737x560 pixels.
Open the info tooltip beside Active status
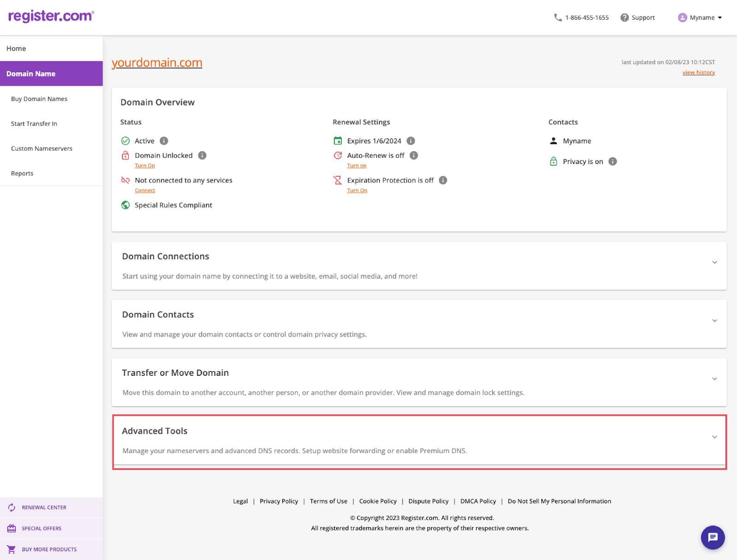[x=164, y=141]
